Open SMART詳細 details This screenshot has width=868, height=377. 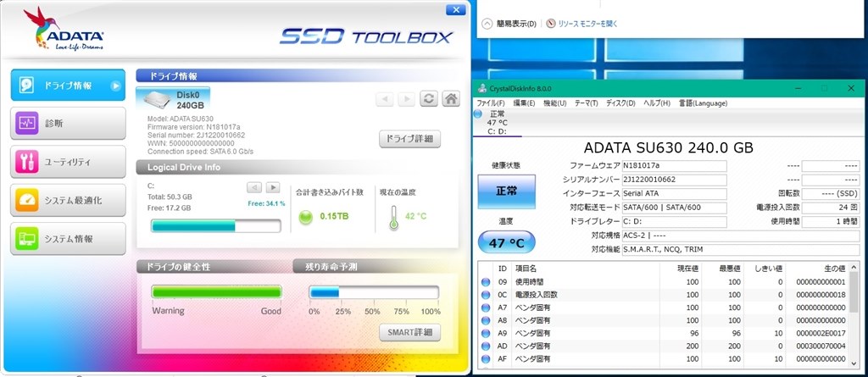(x=409, y=332)
